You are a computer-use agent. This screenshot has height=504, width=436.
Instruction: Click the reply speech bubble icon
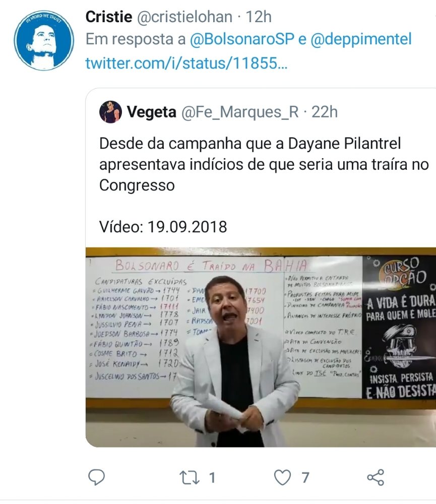pyautogui.click(x=96, y=477)
